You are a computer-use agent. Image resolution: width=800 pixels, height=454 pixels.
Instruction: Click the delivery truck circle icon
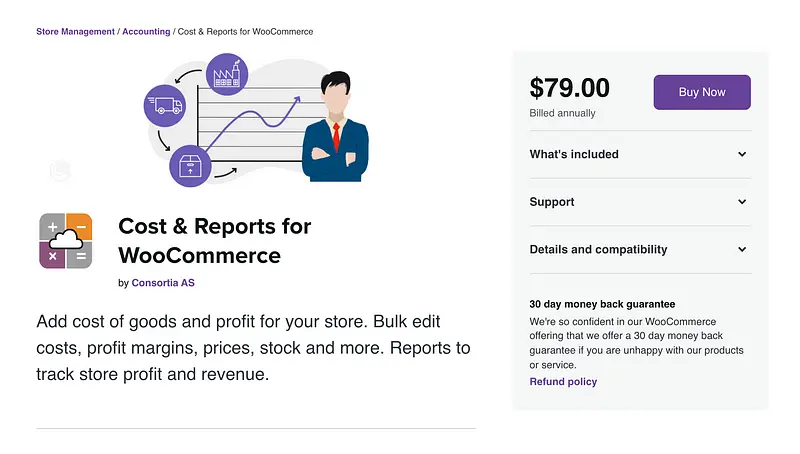pos(164,103)
